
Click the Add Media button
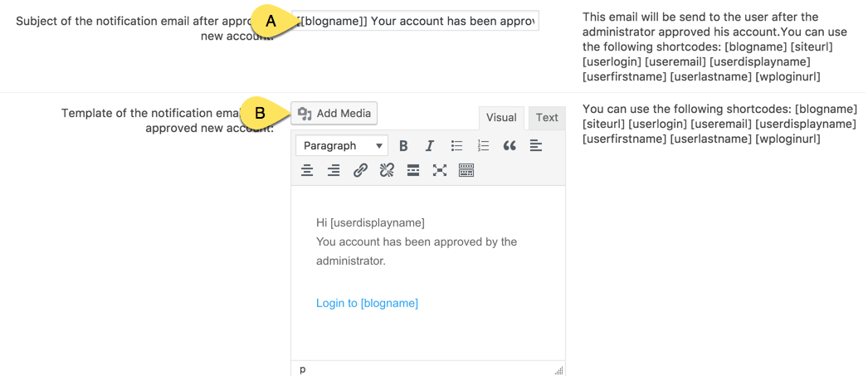click(334, 114)
